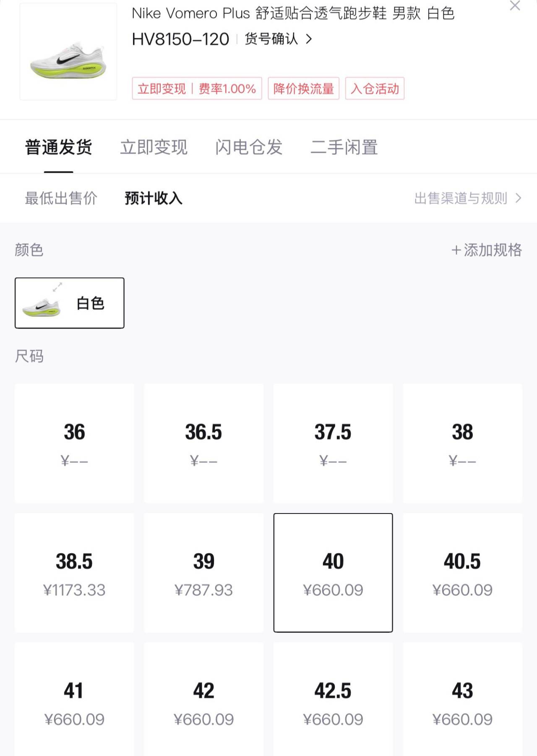Switch to the 立即变现 tab

coord(154,147)
